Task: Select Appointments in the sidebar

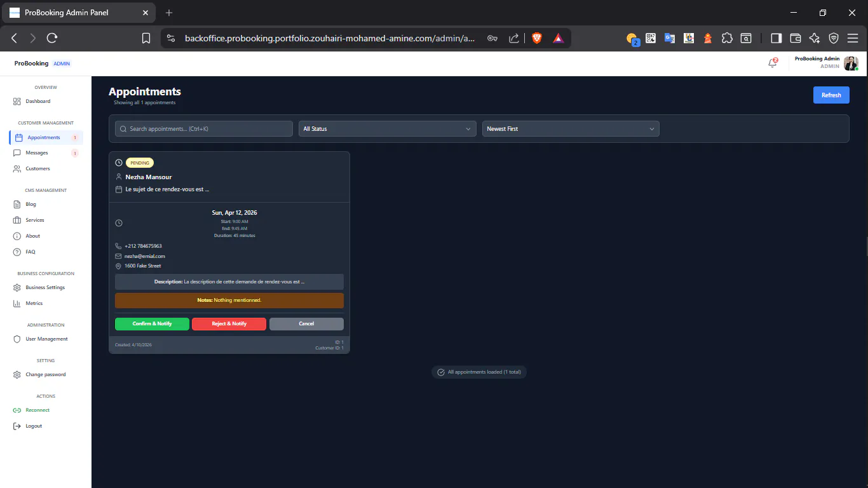Action: 46,137
